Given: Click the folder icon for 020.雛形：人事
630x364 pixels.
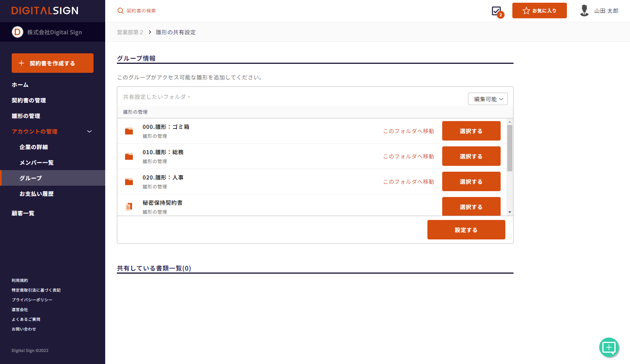Looking at the screenshot, I should click(x=129, y=182).
